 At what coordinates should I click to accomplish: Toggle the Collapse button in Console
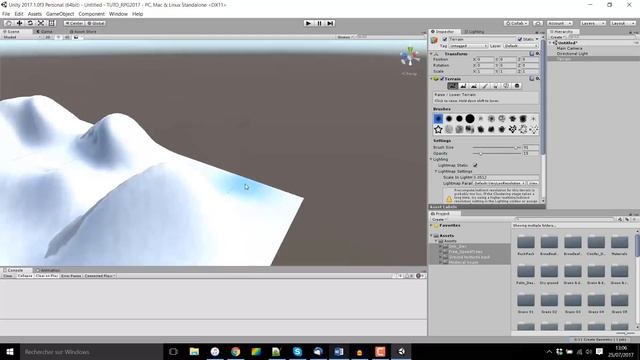(x=24, y=276)
